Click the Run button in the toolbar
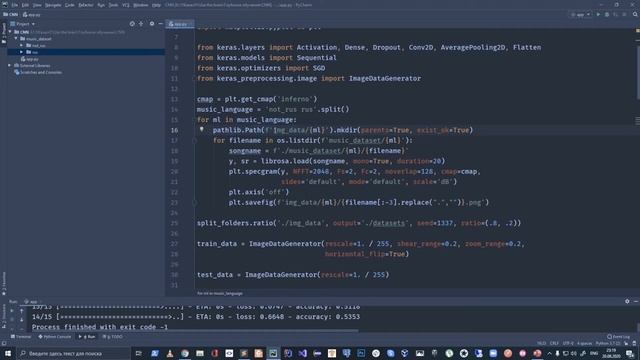 598,15
